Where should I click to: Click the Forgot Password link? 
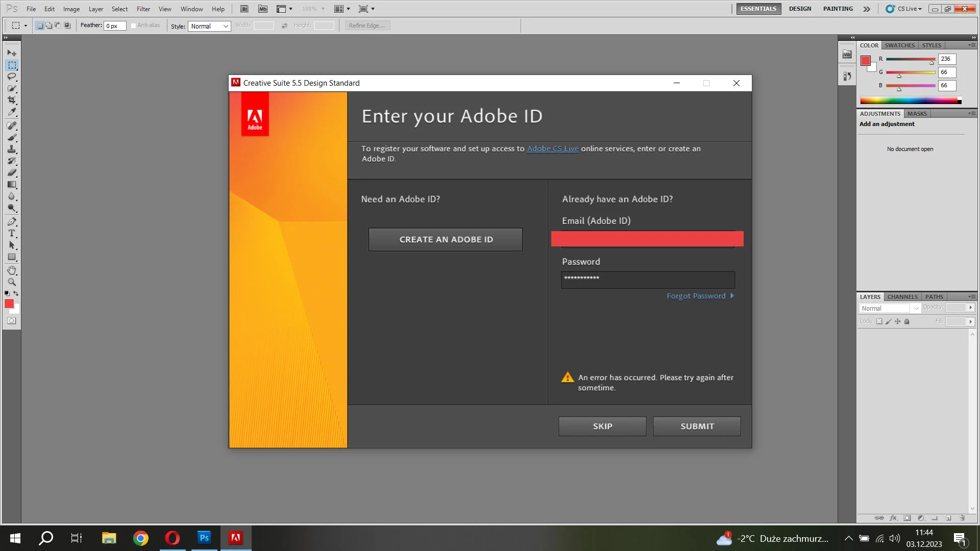click(x=696, y=296)
